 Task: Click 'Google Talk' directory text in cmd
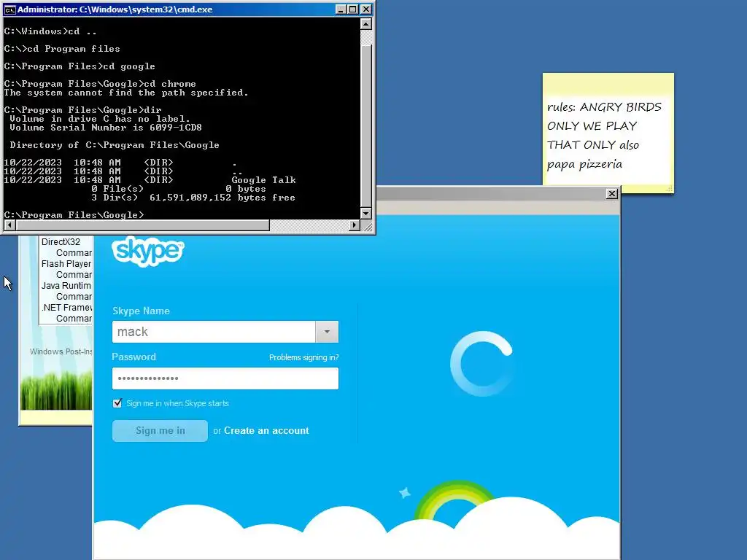(x=263, y=180)
